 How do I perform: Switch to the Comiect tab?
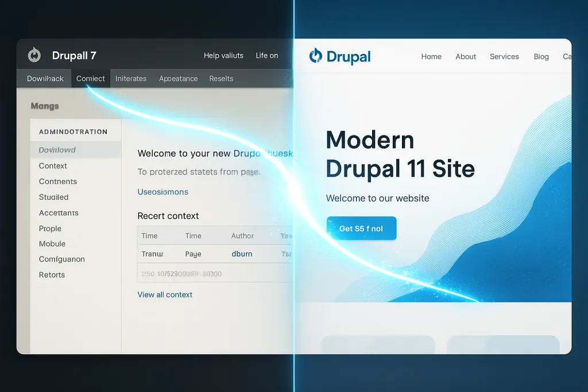click(x=90, y=78)
